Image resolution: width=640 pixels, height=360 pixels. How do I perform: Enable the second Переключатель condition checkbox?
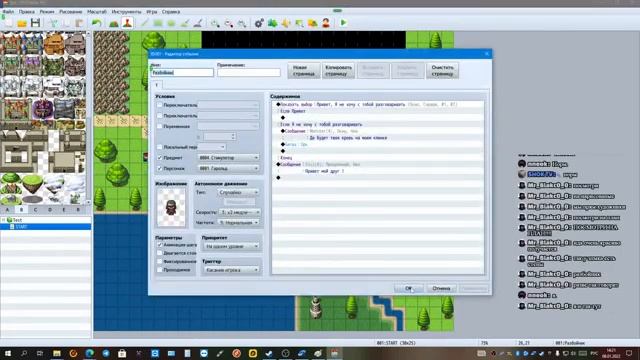(160, 116)
